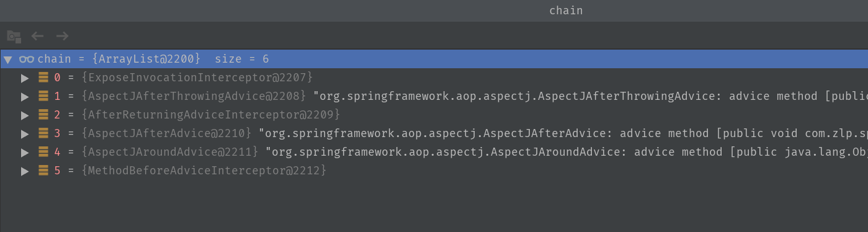
Task: Click the field icon of element 4
Action: (43, 152)
